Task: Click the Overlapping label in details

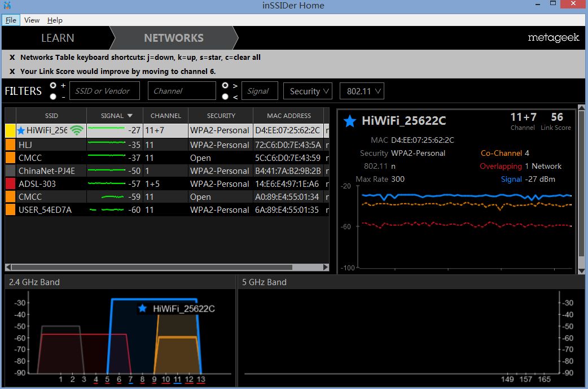Action: click(x=501, y=166)
